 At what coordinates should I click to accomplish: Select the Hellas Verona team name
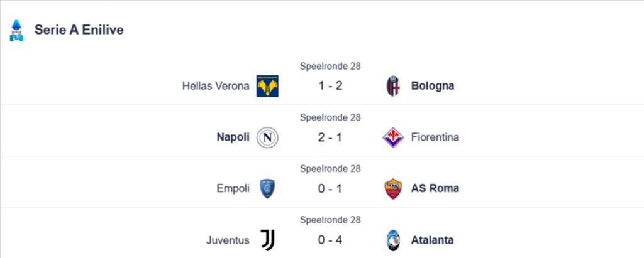216,86
